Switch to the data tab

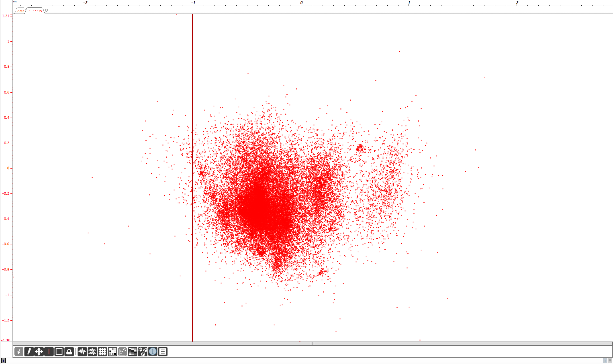pos(21,11)
